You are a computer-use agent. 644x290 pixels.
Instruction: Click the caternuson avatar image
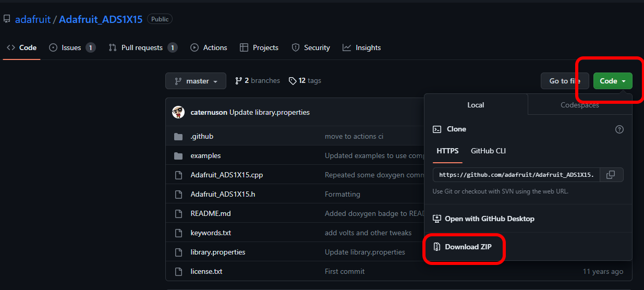tap(178, 112)
